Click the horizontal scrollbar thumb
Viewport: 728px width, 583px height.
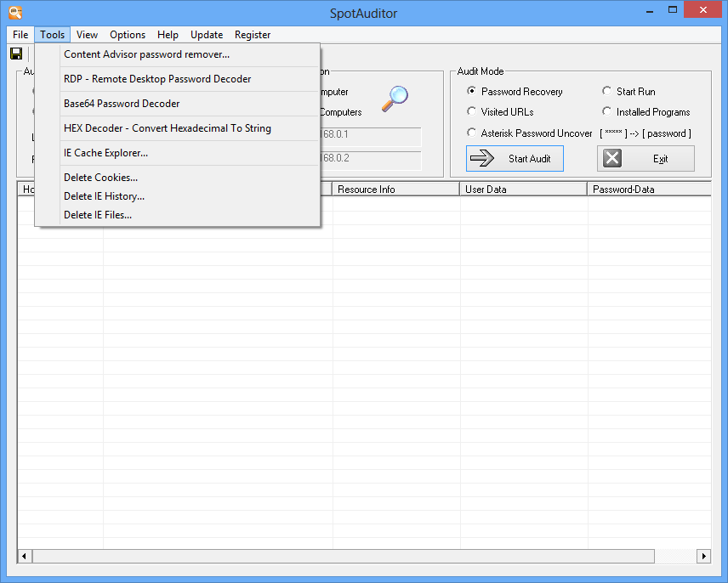[343, 556]
